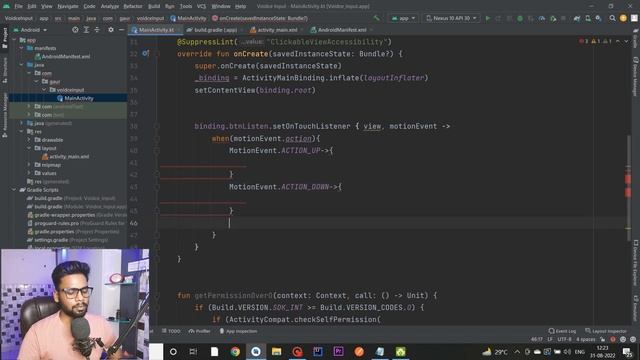This screenshot has height=360, width=640.
Task: Open the Navigate menu
Action: click(68, 7)
